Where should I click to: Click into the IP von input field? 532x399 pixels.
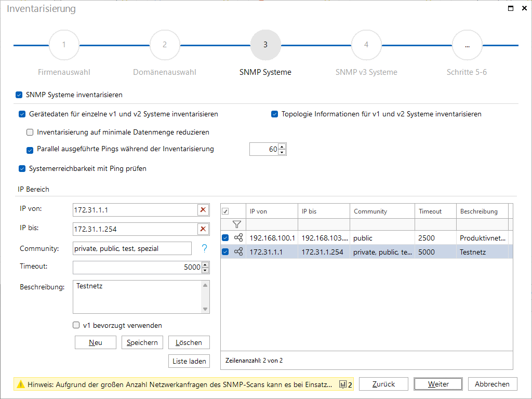135,210
